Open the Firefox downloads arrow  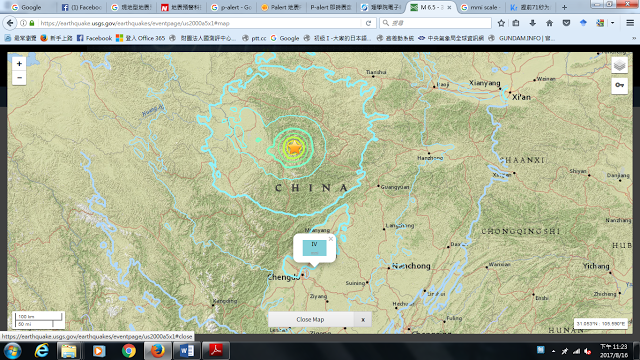coord(533,23)
